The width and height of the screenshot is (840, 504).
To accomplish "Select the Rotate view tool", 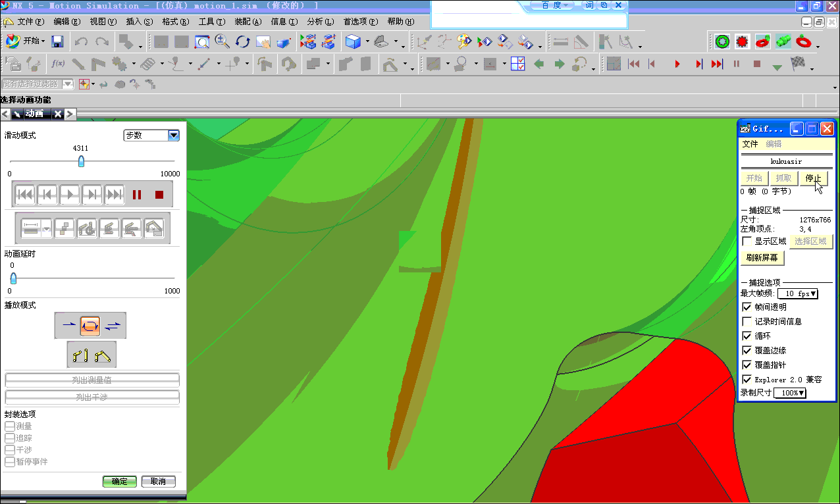I will coord(243,41).
